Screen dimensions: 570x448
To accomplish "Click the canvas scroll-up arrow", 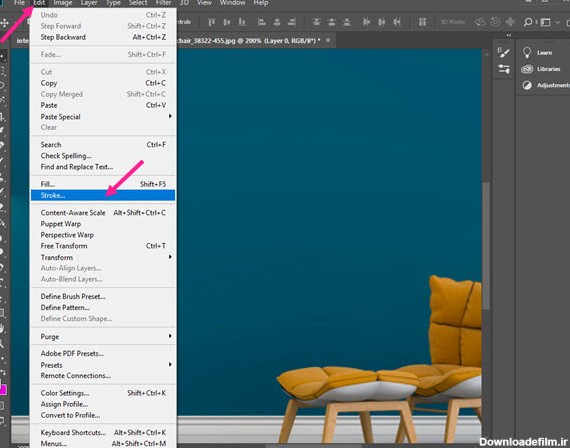I will 486,55.
